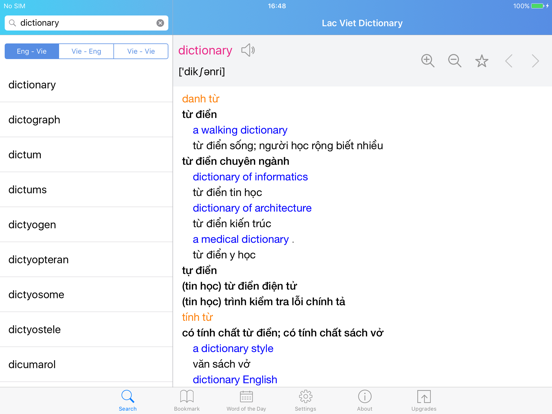552x414 pixels.
Task: Open the Upgrades tab
Action: (x=424, y=400)
